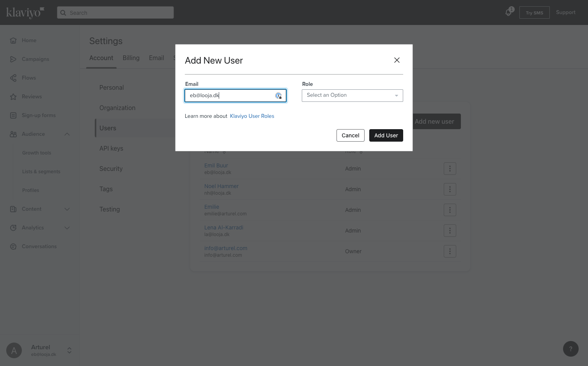Expand the Content section chevron
Viewport: 588px width, 366px height.
pyautogui.click(x=67, y=209)
